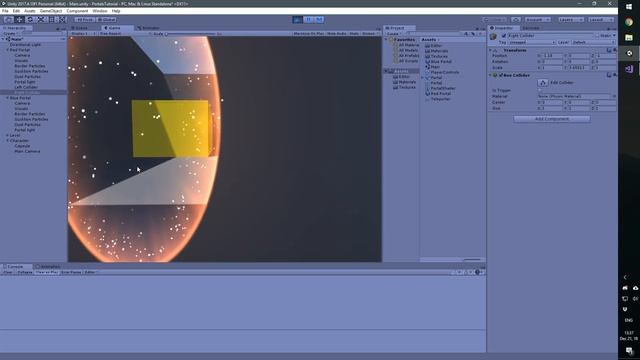Open the Edit menu
The width and height of the screenshot is (640, 360).
16,11
